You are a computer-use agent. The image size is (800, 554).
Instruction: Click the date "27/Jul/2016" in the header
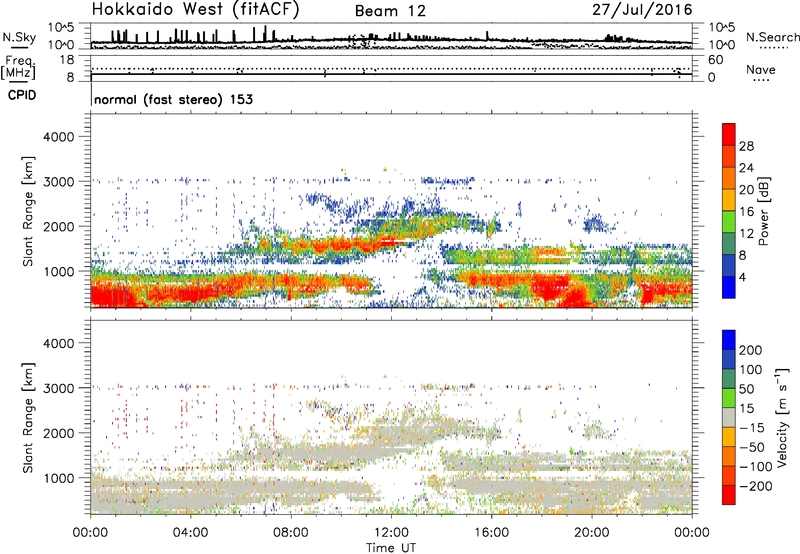pyautogui.click(x=642, y=10)
